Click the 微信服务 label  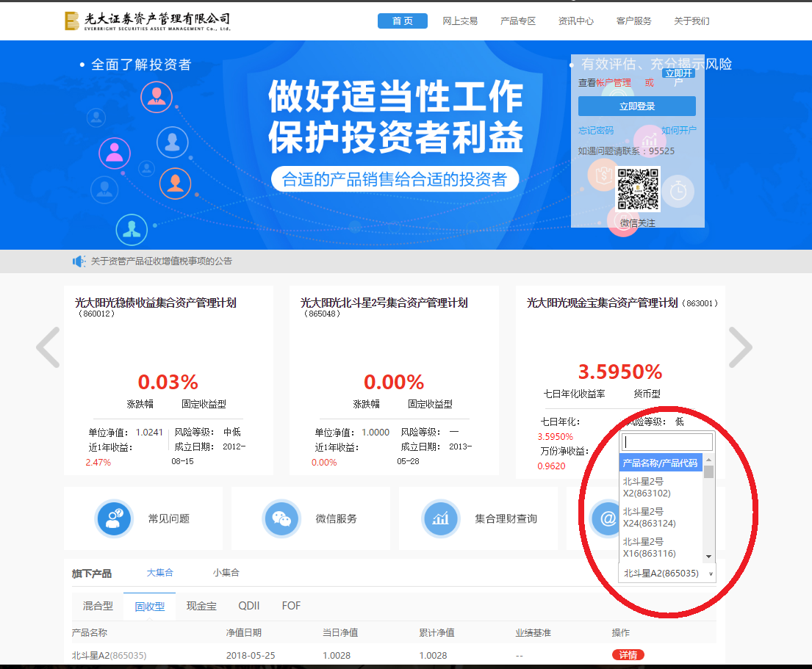[336, 518]
